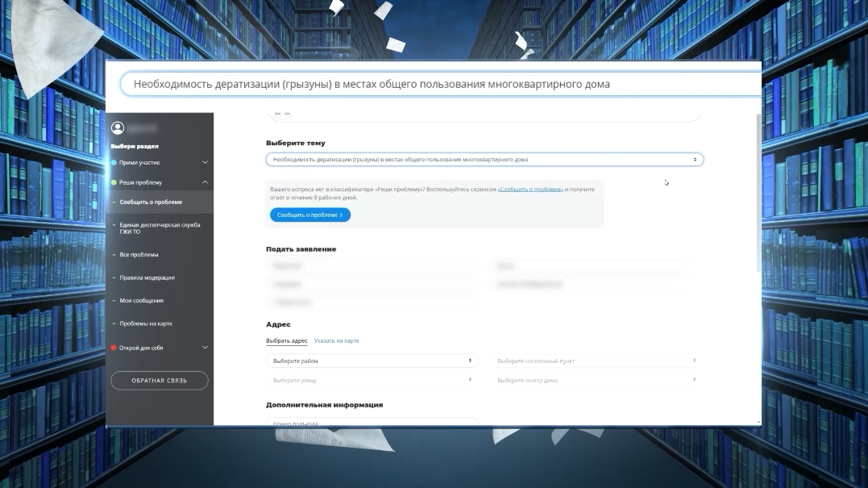Click the page vertical scrollbar

click(x=758, y=194)
